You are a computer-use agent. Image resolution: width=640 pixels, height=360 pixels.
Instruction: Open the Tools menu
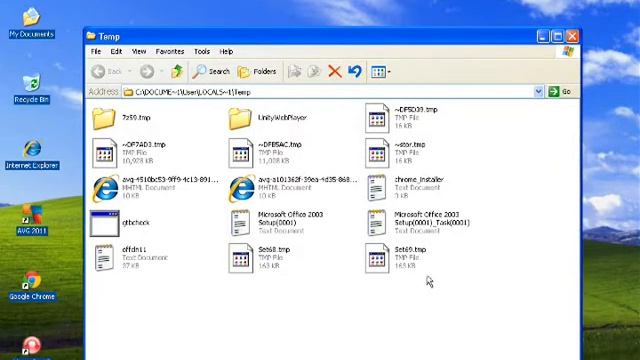202,51
